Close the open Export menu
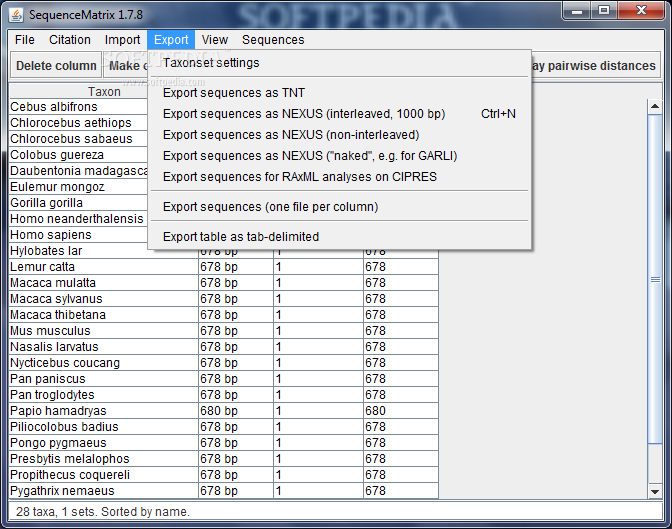672x529 pixels. click(171, 40)
